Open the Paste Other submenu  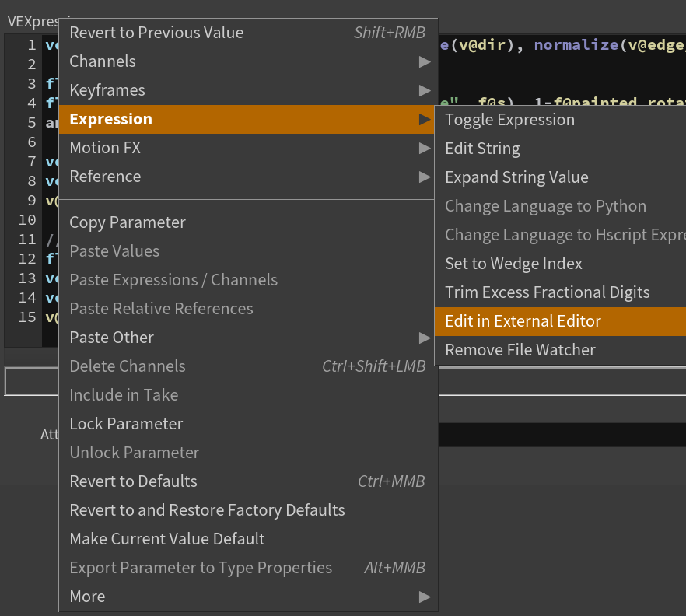tap(248, 338)
